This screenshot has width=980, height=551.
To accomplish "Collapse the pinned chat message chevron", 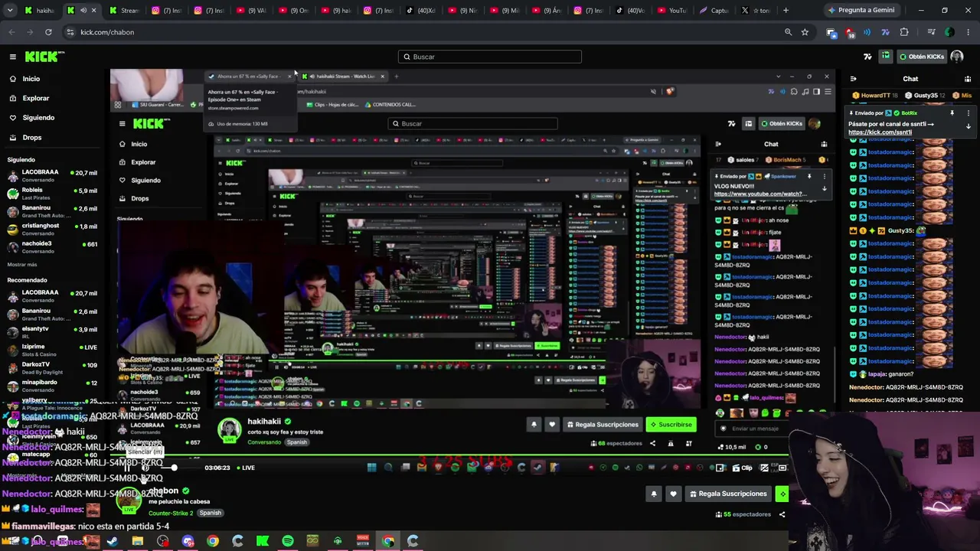I will tap(968, 126).
